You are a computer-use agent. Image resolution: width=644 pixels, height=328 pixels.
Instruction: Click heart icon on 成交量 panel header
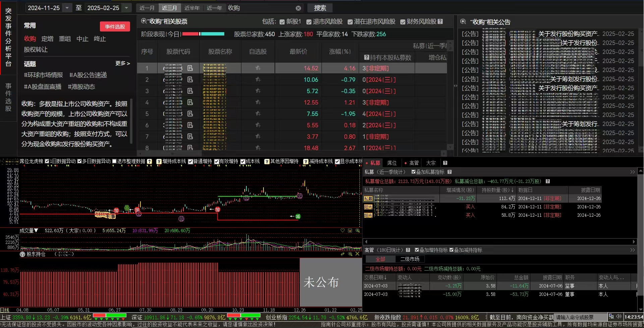click(x=342, y=231)
